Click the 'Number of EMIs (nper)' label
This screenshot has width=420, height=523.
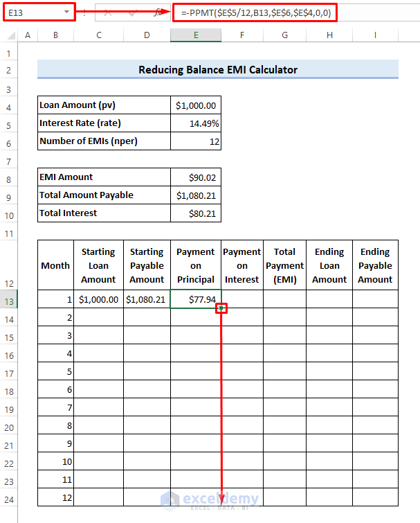coord(104,141)
